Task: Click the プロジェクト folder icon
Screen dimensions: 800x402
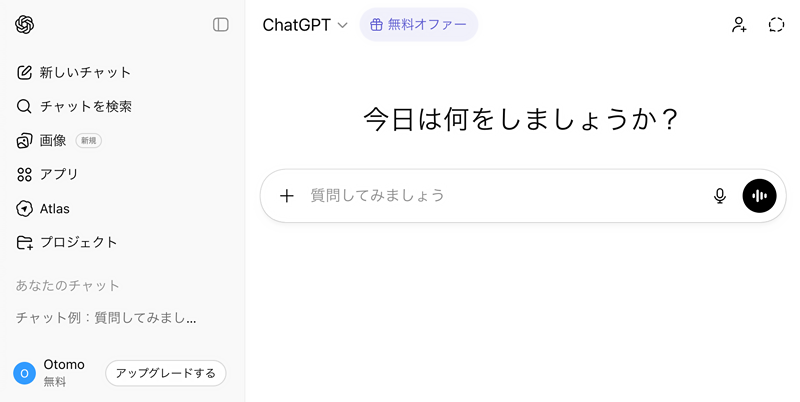Action: pos(25,242)
